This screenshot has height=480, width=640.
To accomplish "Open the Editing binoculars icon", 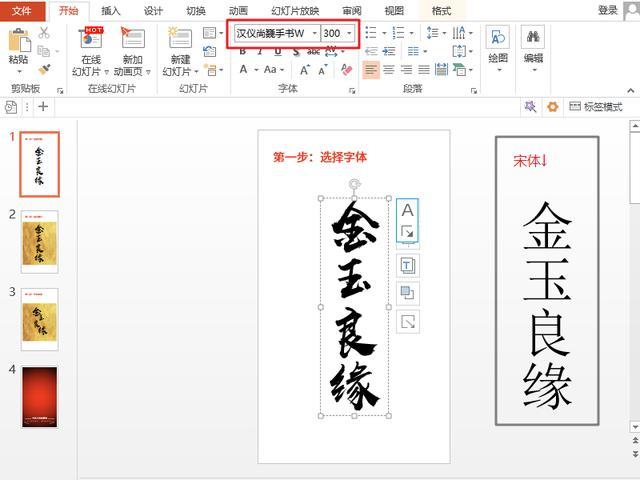I will (533, 38).
